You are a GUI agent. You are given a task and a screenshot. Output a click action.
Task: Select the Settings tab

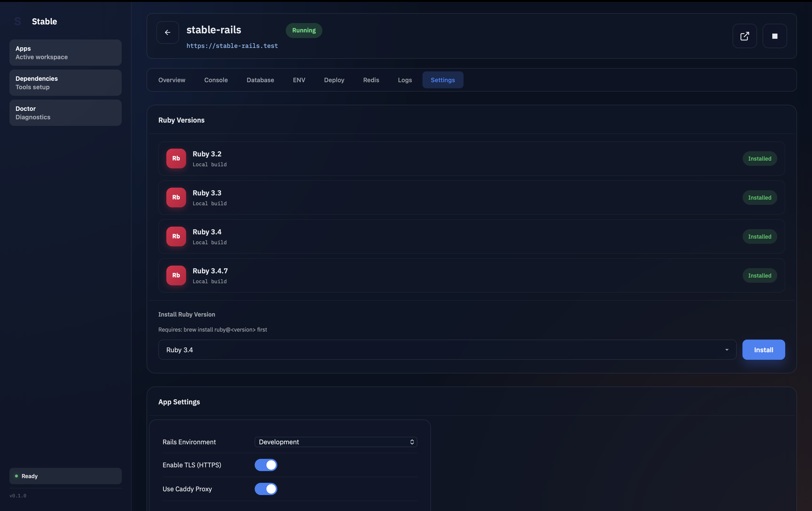443,80
